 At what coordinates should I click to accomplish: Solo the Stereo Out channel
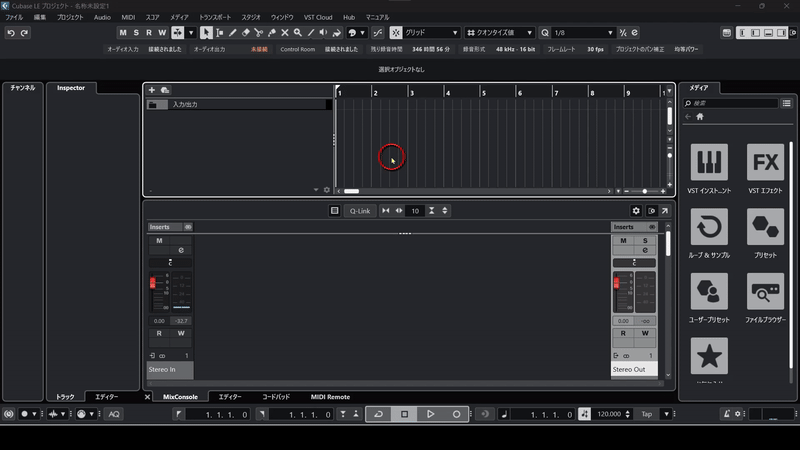point(645,240)
